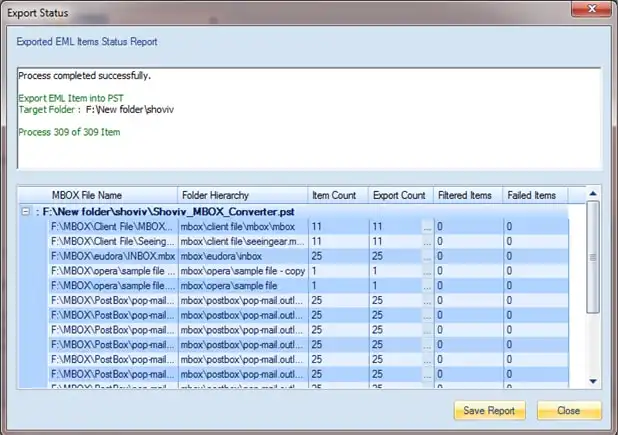The width and height of the screenshot is (618, 435).
Task: Collapse the Shoviv_MBOX_Converter.pst tree node
Action: (x=26, y=212)
